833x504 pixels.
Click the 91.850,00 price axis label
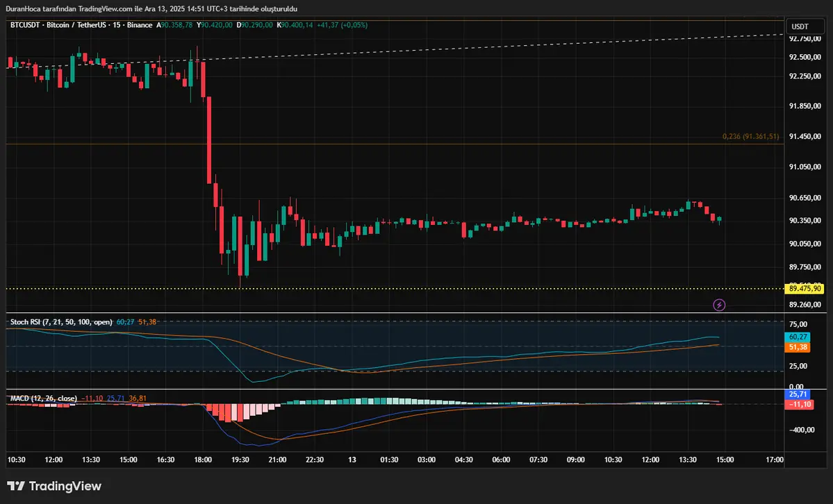click(805, 106)
